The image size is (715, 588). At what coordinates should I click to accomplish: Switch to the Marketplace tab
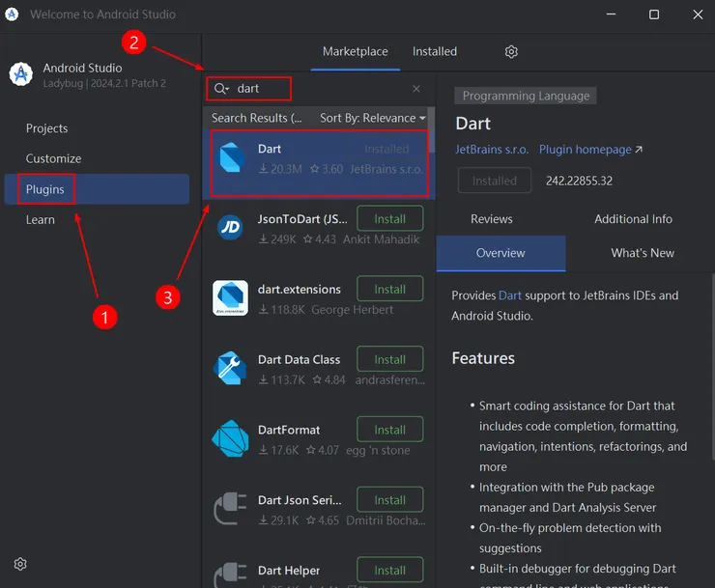[356, 51]
